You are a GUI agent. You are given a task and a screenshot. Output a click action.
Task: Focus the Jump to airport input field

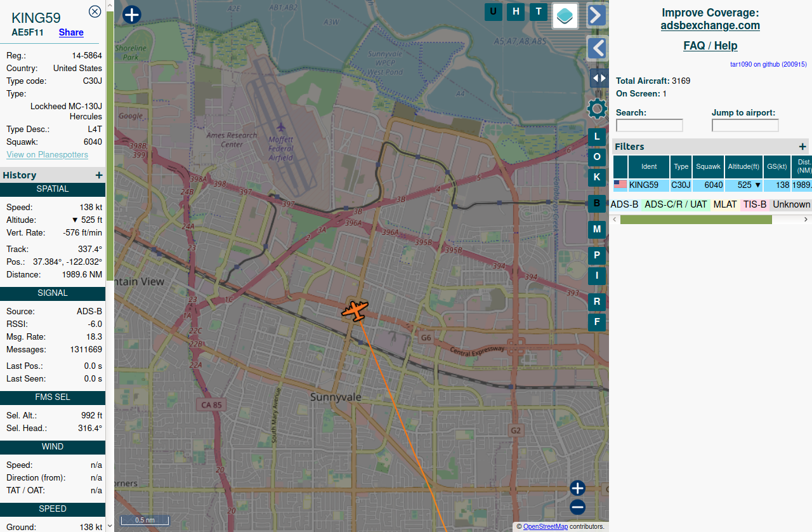[745, 126]
